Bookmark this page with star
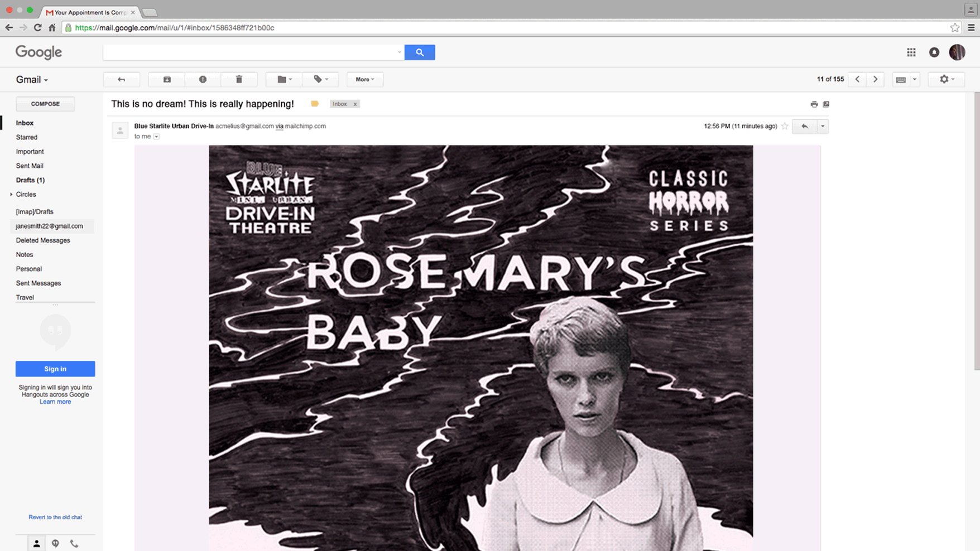The height and width of the screenshot is (551, 980). tap(955, 27)
